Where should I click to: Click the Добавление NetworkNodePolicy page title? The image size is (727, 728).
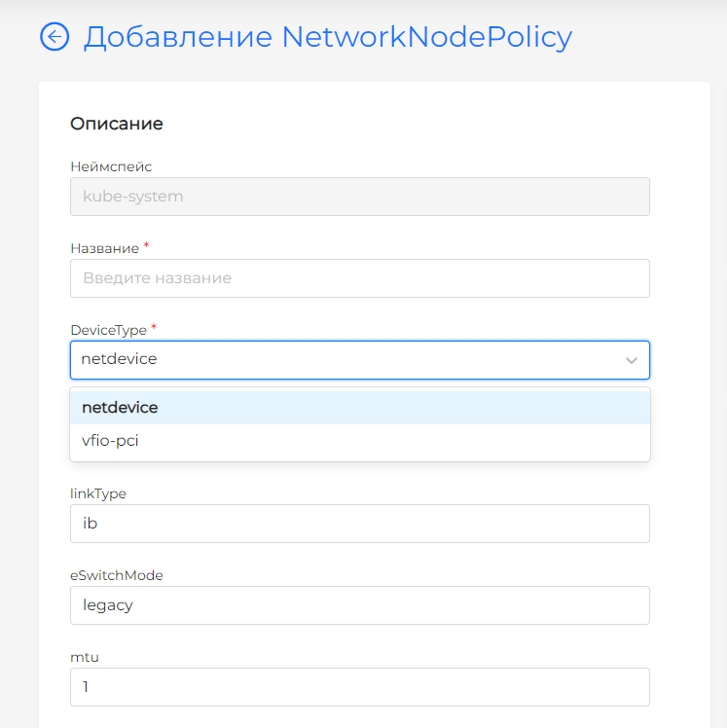[328, 37]
